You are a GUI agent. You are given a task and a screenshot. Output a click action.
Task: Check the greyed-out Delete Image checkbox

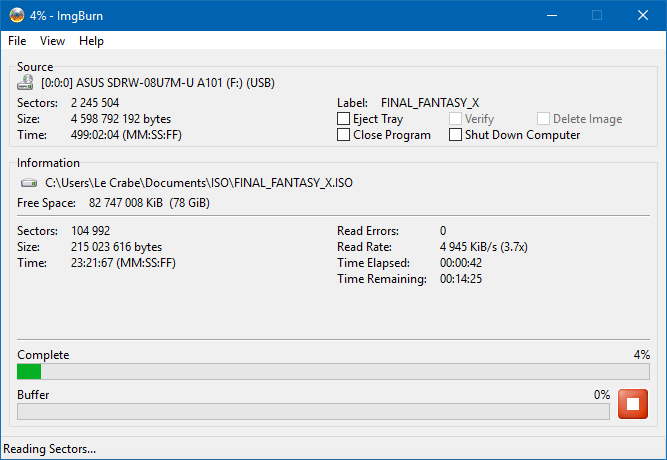543,119
